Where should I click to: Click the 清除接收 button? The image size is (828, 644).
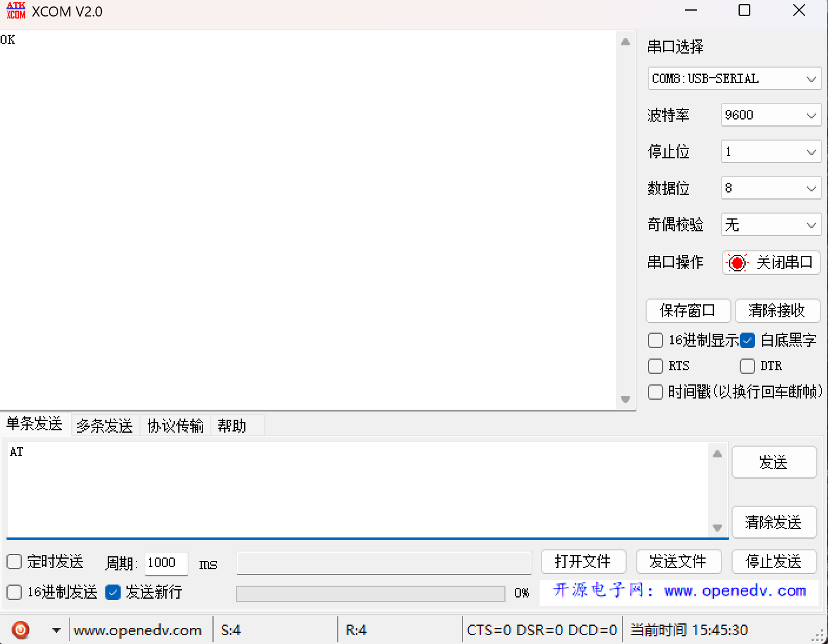pos(777,311)
